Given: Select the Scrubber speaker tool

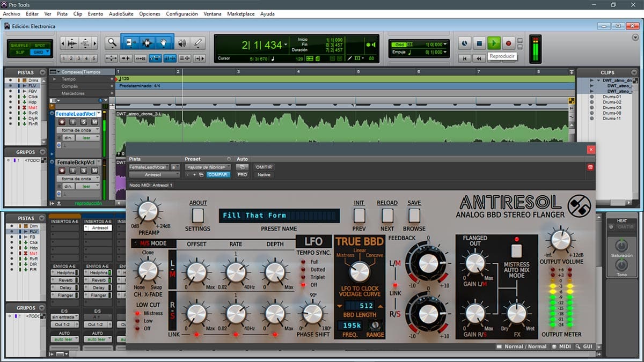Looking at the screenshot, I should pyautogui.click(x=182, y=43).
